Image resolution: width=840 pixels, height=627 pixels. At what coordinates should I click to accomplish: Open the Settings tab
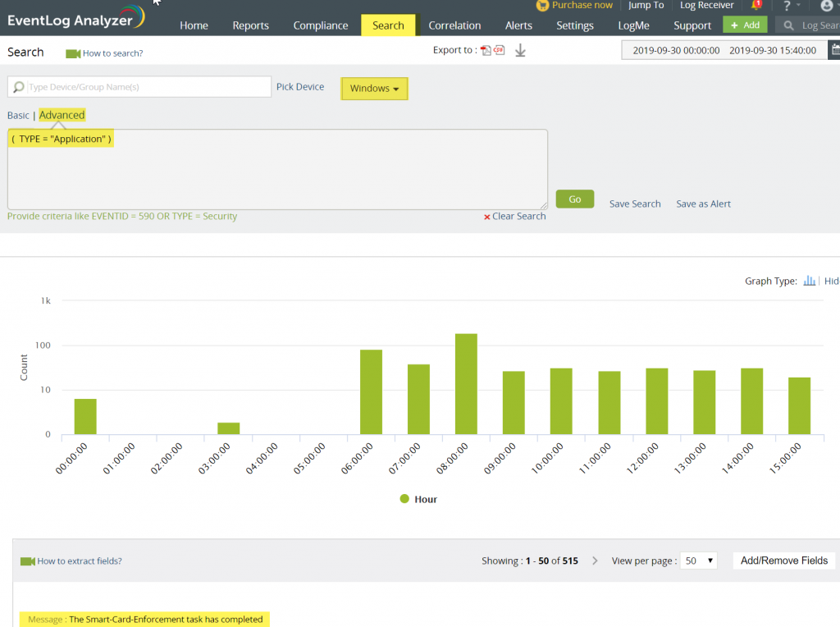pyautogui.click(x=575, y=25)
